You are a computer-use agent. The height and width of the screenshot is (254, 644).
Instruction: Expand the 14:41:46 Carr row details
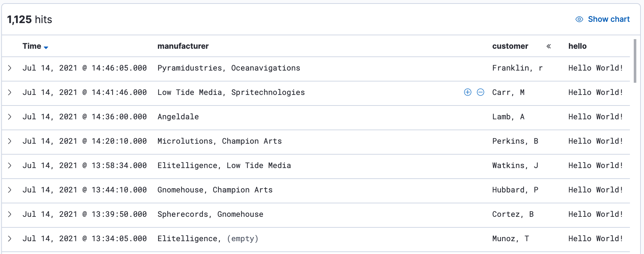pyautogui.click(x=10, y=92)
